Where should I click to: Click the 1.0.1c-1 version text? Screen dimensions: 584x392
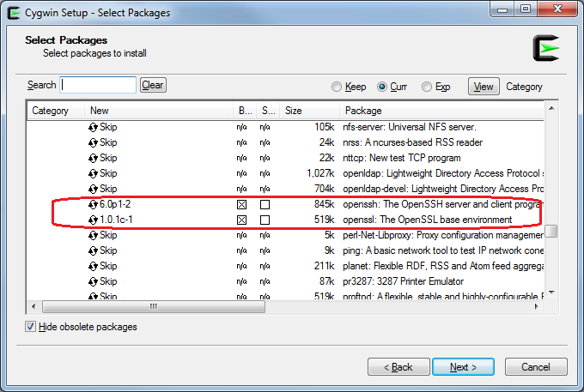pos(116,220)
